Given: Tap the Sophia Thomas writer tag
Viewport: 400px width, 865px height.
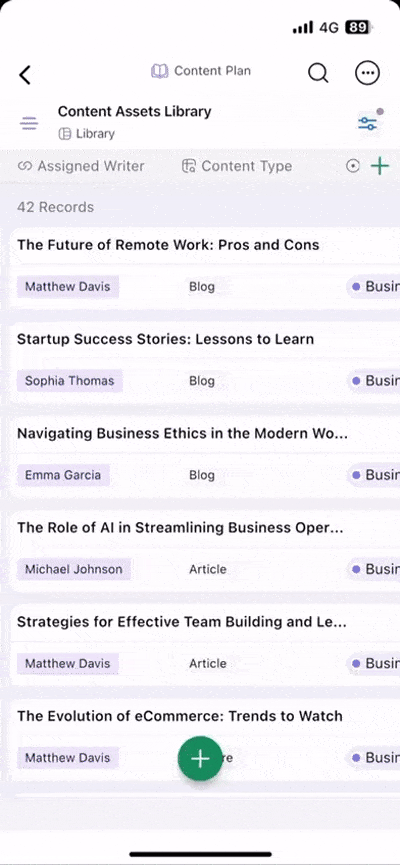Looking at the screenshot, I should pos(70,381).
